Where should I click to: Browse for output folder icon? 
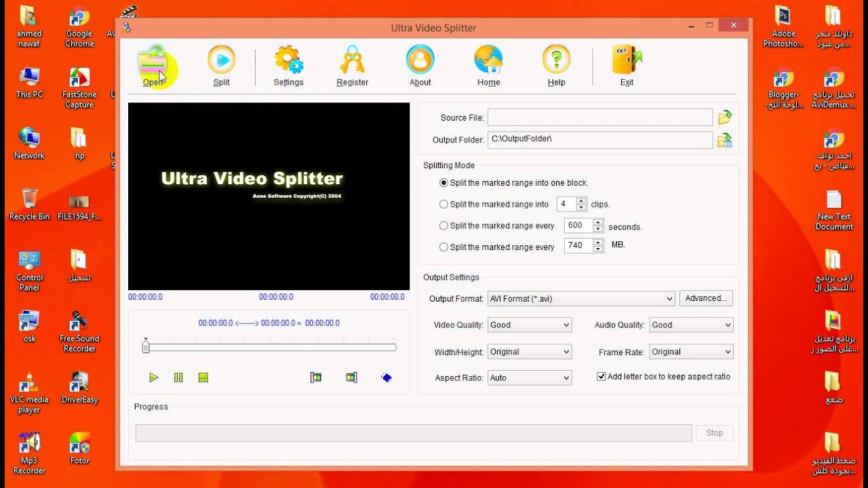point(725,140)
